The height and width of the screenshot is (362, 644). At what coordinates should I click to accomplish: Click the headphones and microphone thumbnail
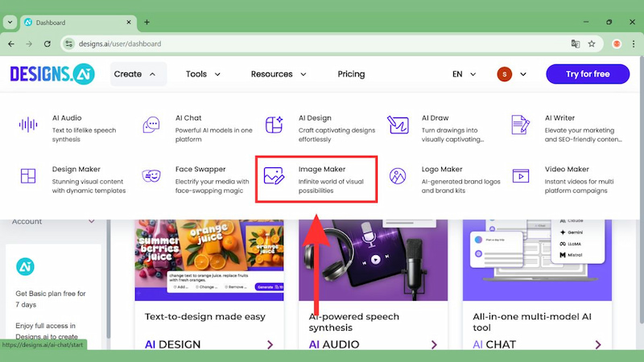coord(373,260)
